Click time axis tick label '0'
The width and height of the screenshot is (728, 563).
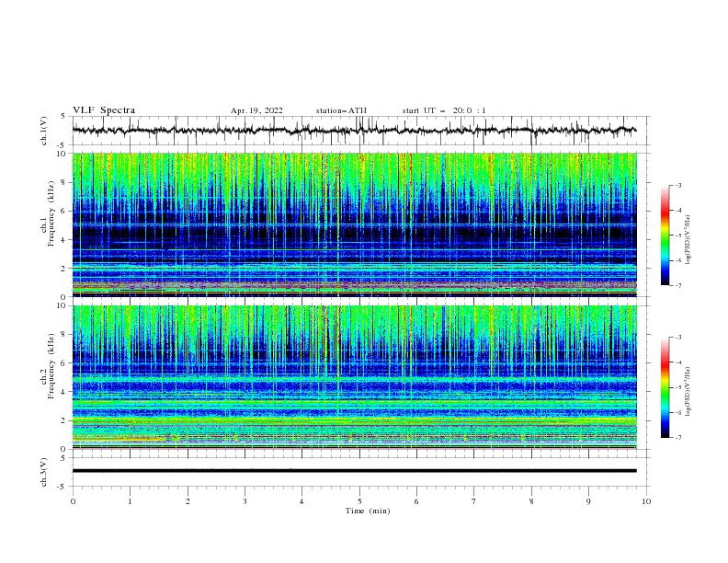(73, 501)
